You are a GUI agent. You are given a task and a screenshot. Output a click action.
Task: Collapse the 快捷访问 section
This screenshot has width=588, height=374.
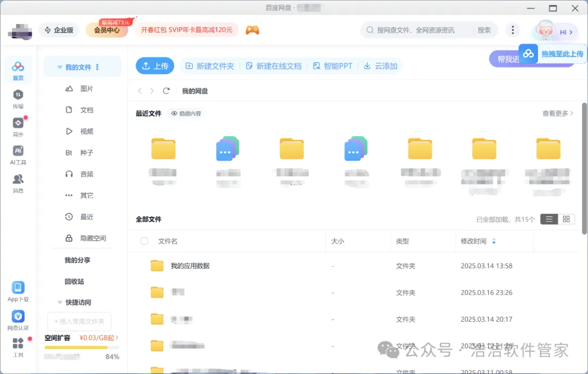[x=60, y=302]
